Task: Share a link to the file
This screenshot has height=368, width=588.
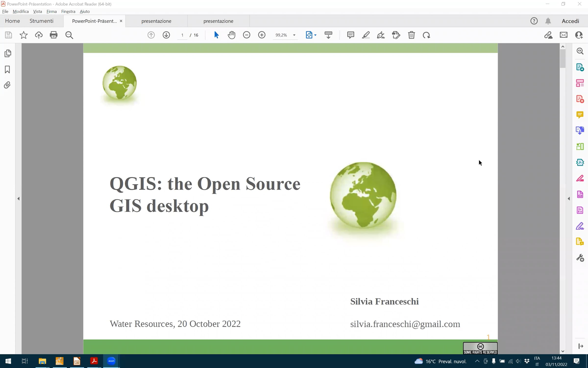Action: pos(549,35)
